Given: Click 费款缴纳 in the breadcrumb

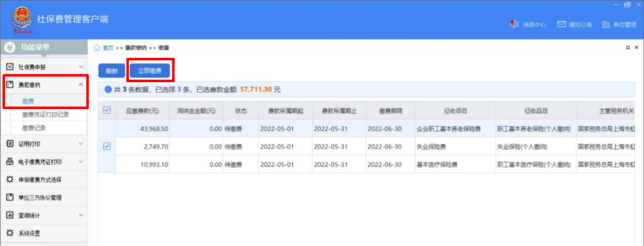Looking at the screenshot, I should [x=135, y=48].
